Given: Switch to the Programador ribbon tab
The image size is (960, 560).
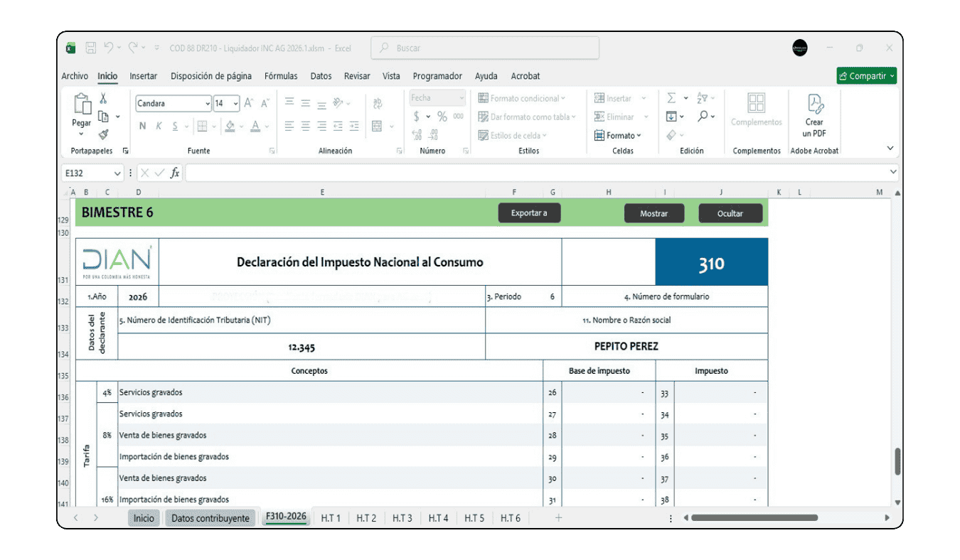Looking at the screenshot, I should (x=437, y=76).
